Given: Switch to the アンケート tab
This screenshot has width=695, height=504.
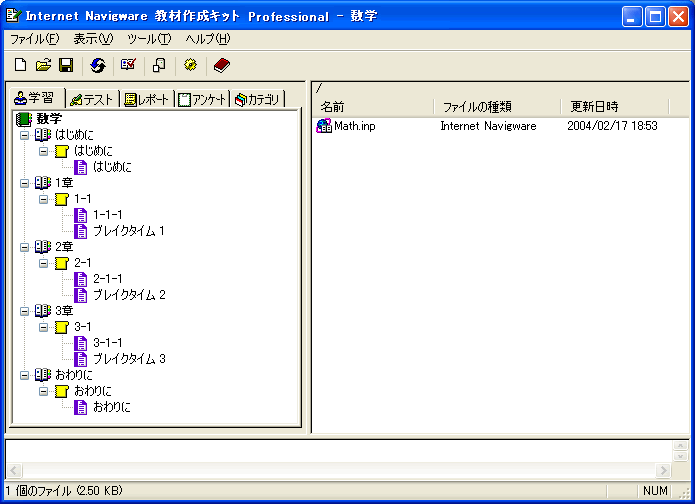Looking at the screenshot, I should click(x=202, y=100).
